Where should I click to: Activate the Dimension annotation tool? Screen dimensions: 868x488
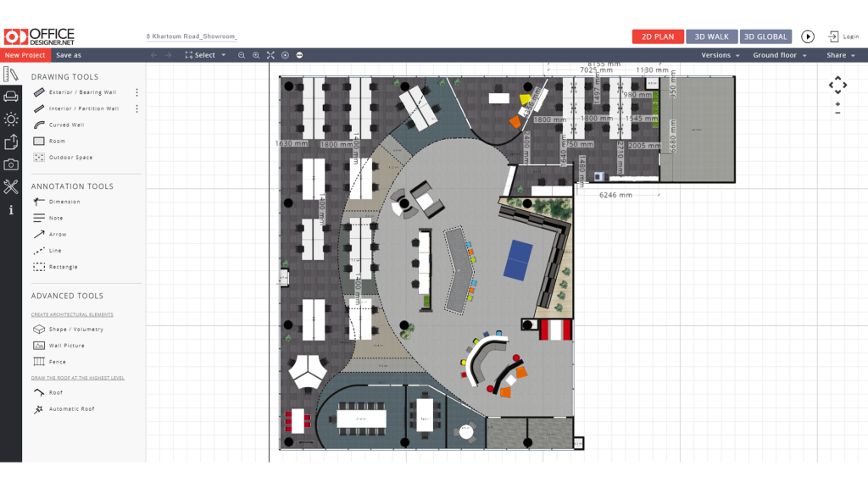click(57, 202)
